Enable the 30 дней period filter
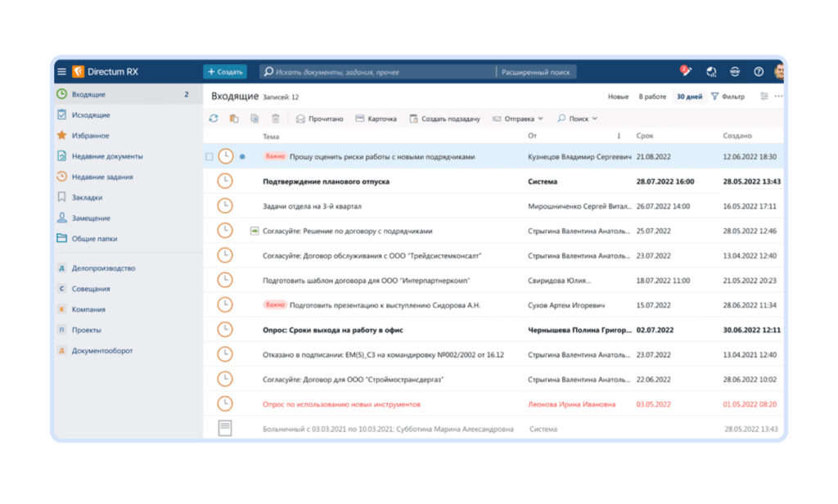The image size is (838, 504). (x=689, y=97)
